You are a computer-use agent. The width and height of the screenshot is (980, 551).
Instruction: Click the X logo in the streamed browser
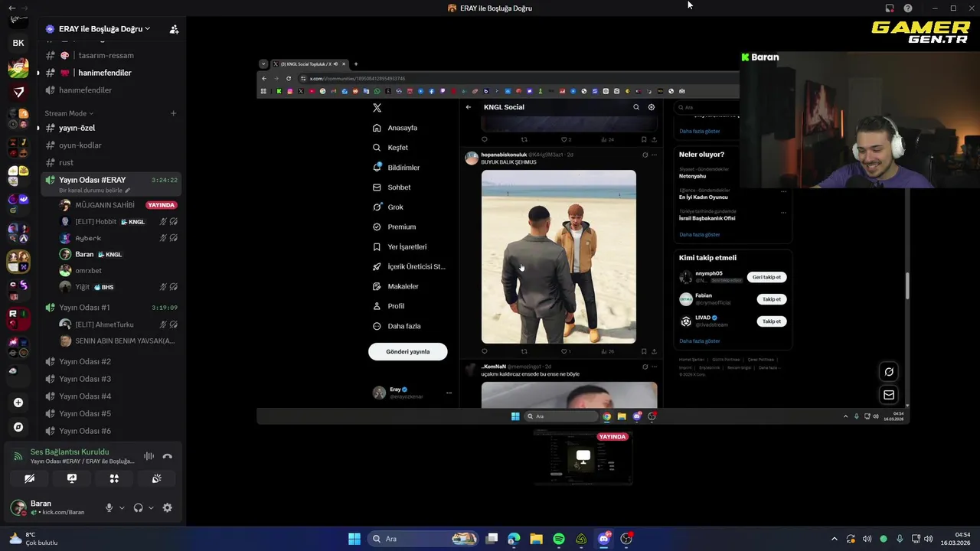coord(377,108)
